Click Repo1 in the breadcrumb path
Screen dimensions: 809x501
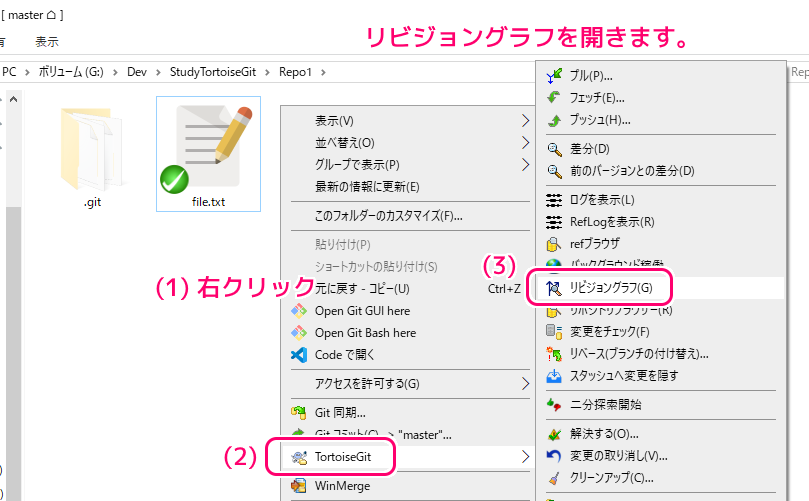tap(296, 72)
